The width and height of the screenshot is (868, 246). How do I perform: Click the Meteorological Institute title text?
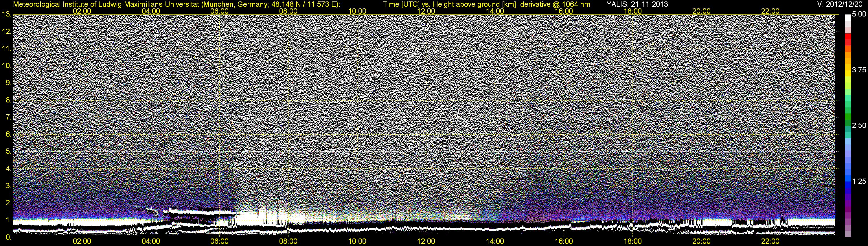(x=176, y=4)
